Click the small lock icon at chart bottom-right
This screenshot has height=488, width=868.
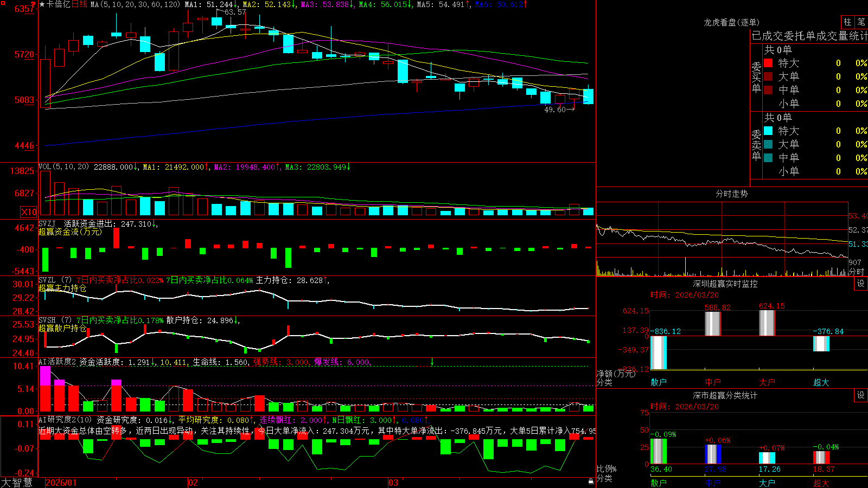pos(591,481)
